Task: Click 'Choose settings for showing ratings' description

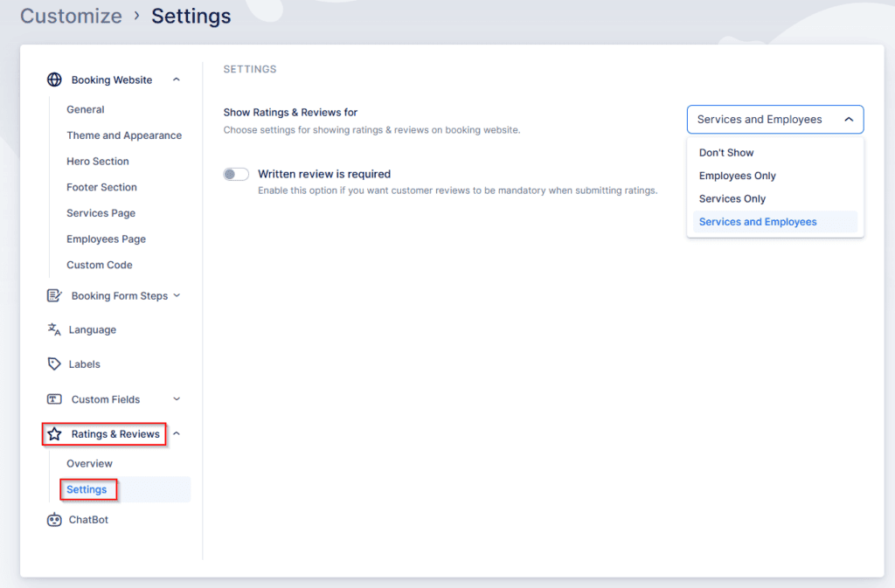Action: click(x=371, y=130)
